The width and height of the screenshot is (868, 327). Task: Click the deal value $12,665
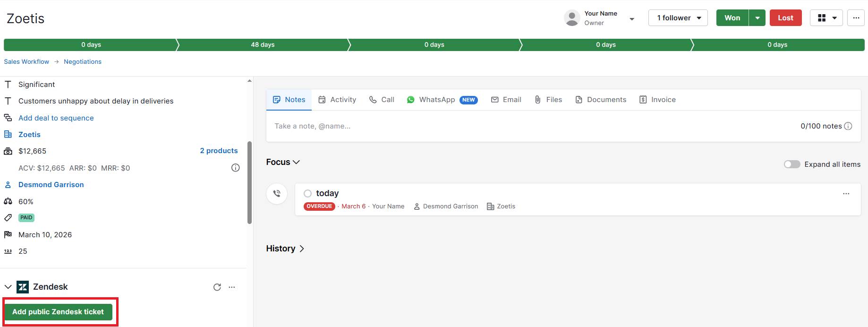pyautogui.click(x=32, y=151)
